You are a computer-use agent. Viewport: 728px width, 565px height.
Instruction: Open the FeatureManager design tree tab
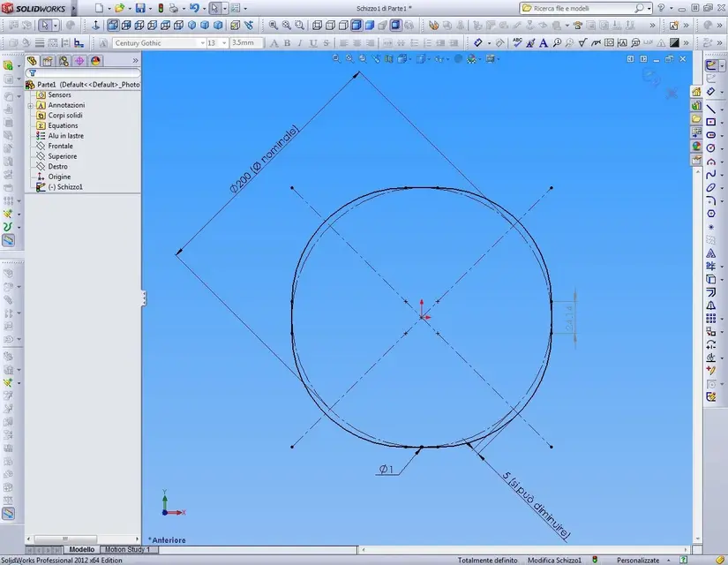32,61
